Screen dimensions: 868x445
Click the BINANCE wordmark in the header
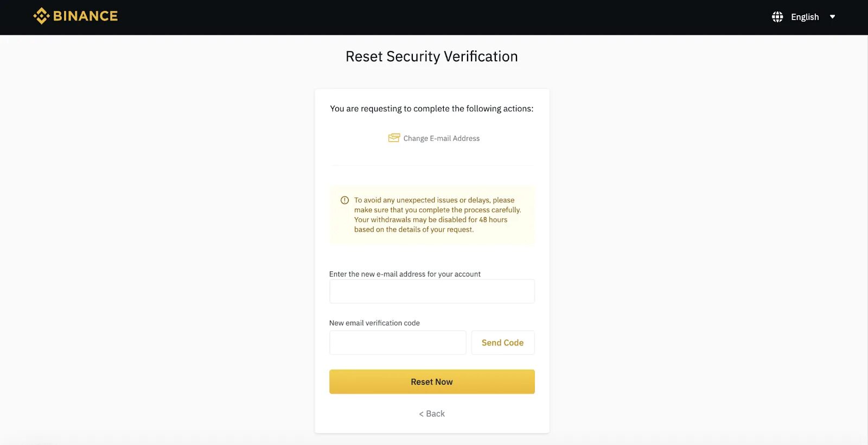[x=85, y=16]
